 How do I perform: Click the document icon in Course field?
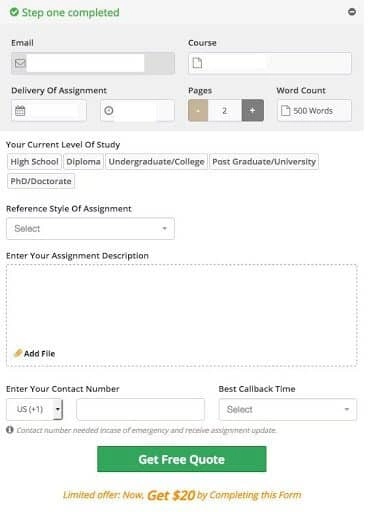(x=197, y=63)
